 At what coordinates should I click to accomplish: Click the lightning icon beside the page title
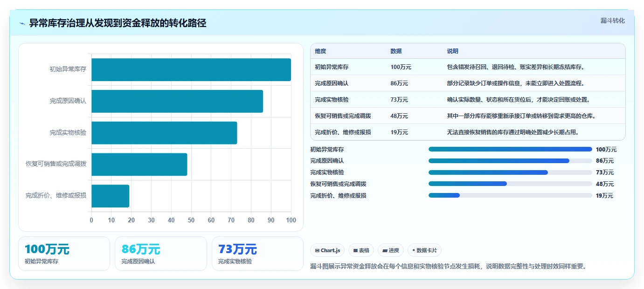coord(22,23)
